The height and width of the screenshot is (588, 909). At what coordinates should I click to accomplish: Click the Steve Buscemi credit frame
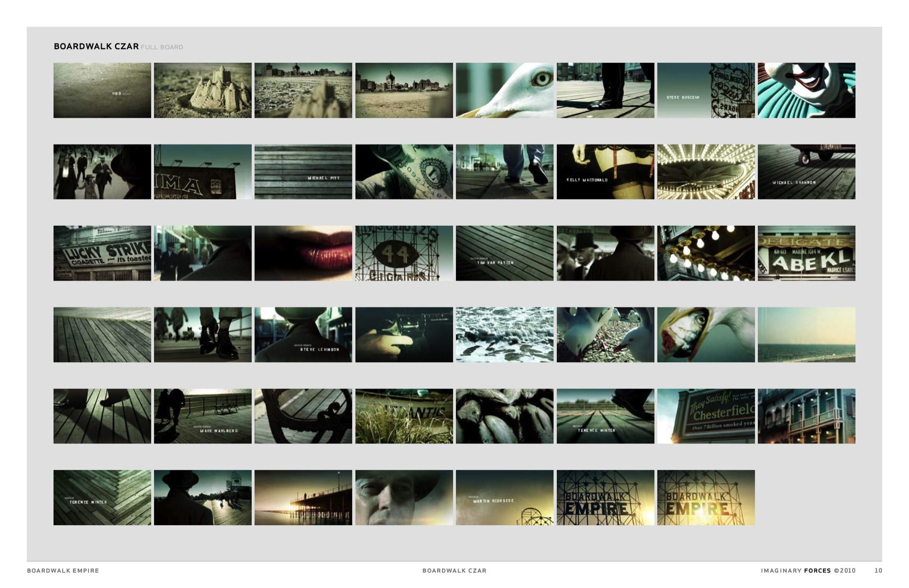(x=705, y=90)
